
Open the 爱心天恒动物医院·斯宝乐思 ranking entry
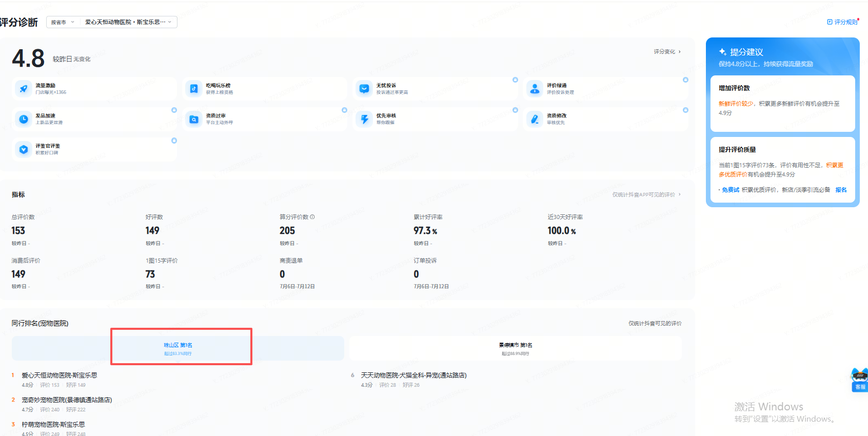point(60,375)
